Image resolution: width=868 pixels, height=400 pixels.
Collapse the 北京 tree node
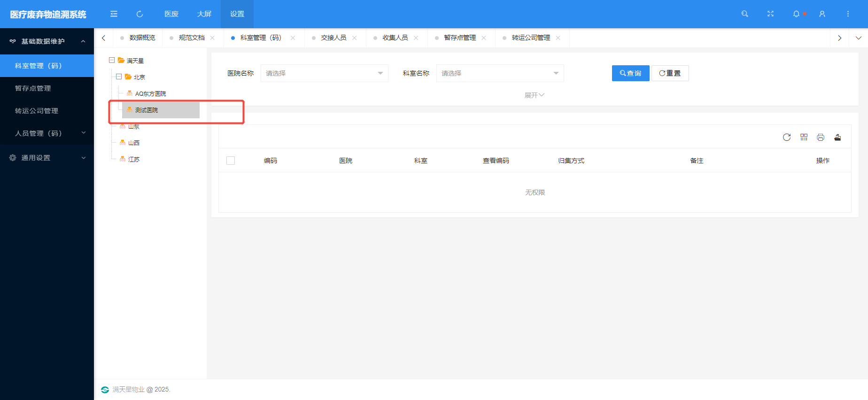click(x=119, y=77)
